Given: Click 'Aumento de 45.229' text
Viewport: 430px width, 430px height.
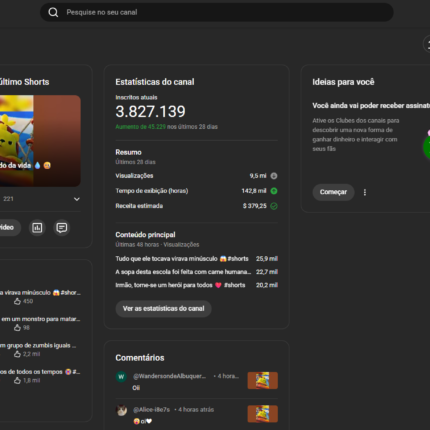Looking at the screenshot, I should (140, 127).
